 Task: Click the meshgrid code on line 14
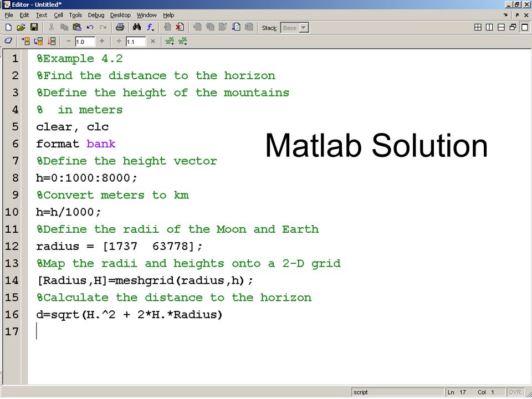[x=145, y=280]
